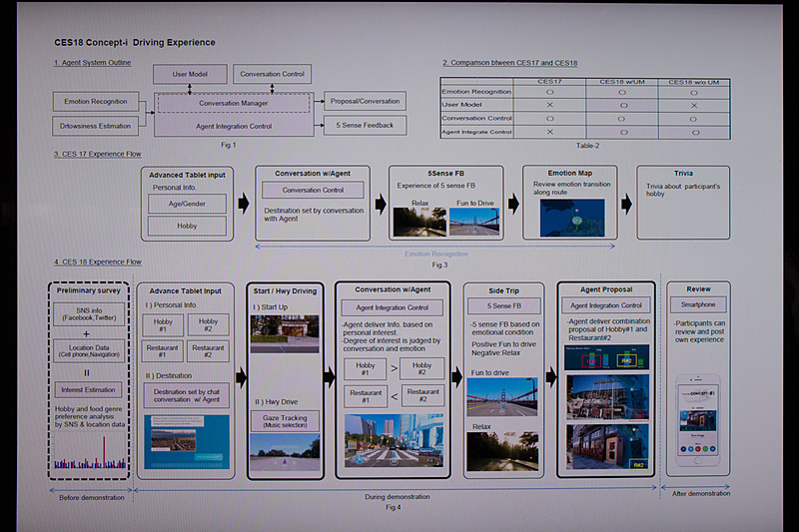The image size is (799, 532).
Task: Open the top Agent Proposal diagram image
Action: click(607, 357)
